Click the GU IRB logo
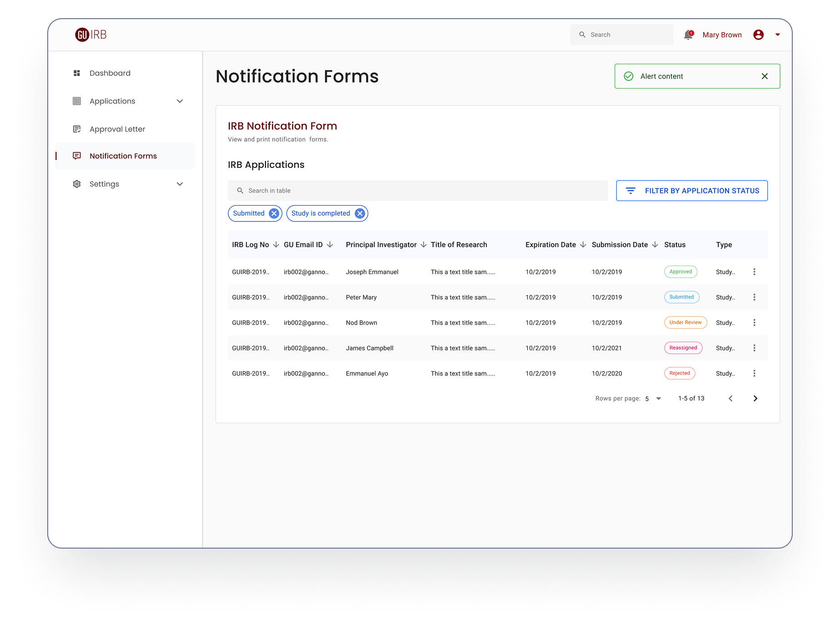840x625 pixels. pyautogui.click(x=90, y=35)
